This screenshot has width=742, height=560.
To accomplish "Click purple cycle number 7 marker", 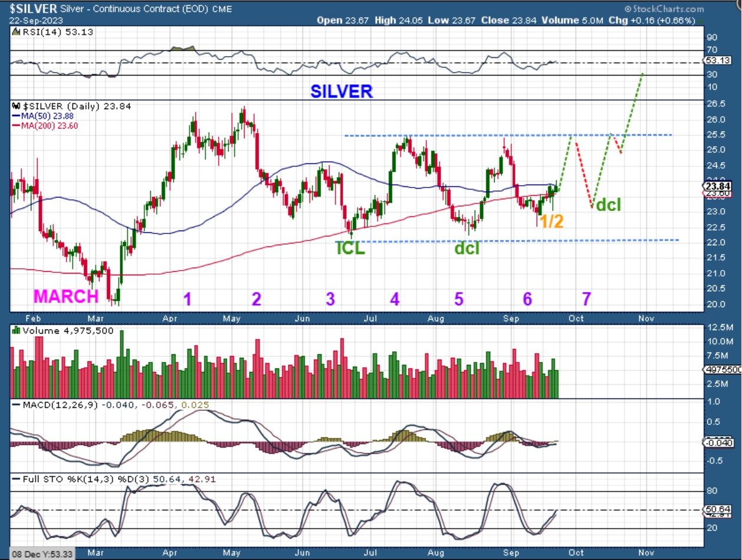I will pos(586,299).
